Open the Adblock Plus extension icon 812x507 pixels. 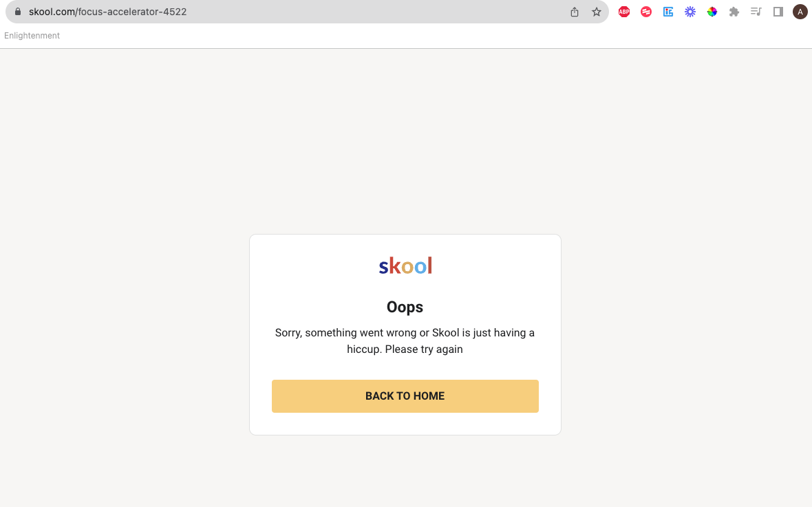pyautogui.click(x=624, y=12)
